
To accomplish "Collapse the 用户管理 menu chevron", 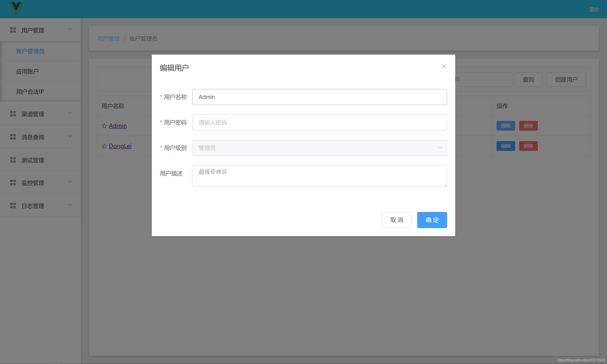I will [x=70, y=29].
